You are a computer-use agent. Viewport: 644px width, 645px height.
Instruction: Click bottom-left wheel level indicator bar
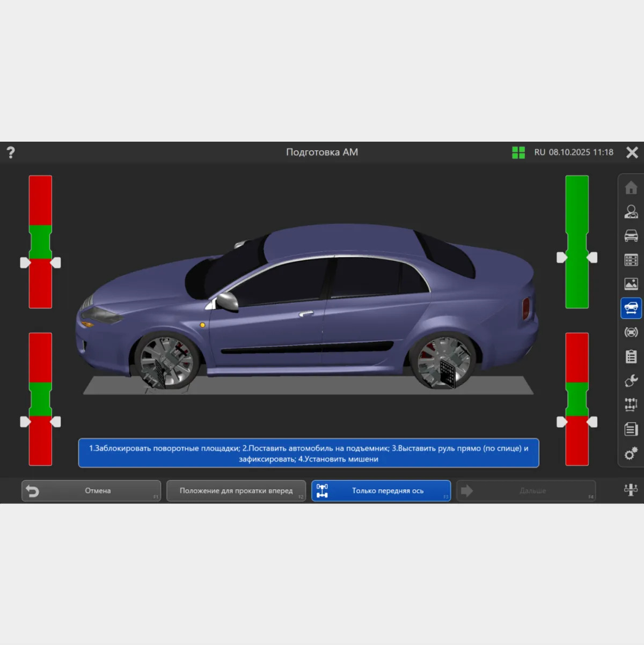pos(40,399)
